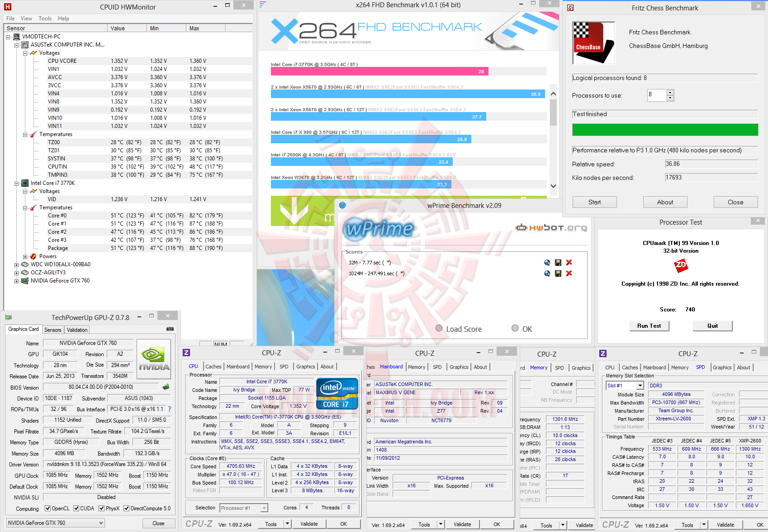The image size is (768, 532).
Task: Select the OK radio button in wPrime
Action: click(515, 328)
